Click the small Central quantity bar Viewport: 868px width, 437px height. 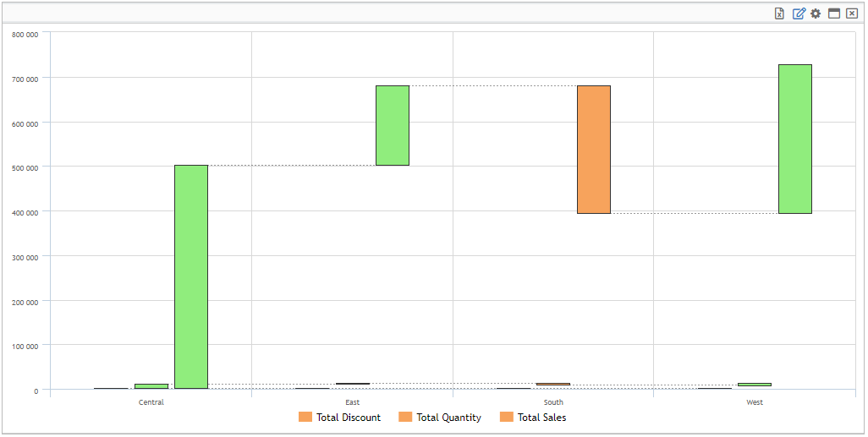(151, 386)
